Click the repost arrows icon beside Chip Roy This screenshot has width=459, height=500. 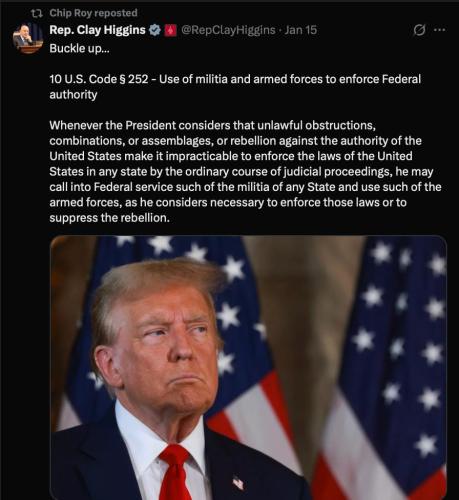(36, 13)
